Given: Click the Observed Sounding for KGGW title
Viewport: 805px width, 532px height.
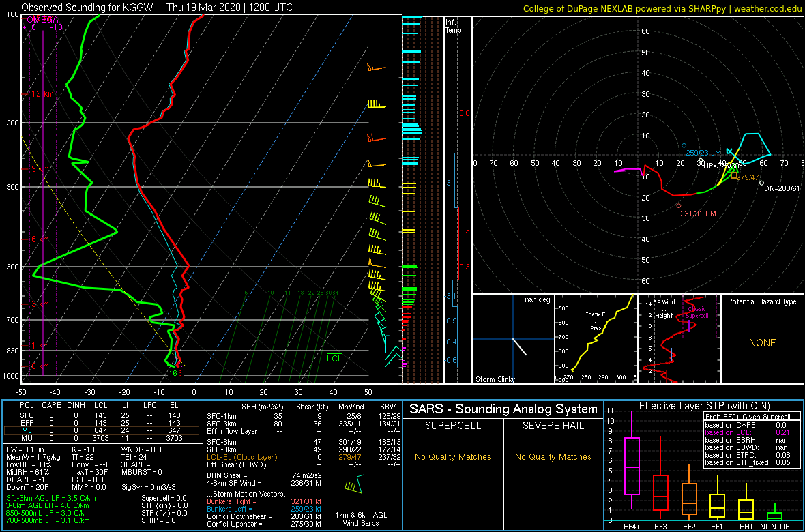Looking at the screenshot, I should coord(156,8).
